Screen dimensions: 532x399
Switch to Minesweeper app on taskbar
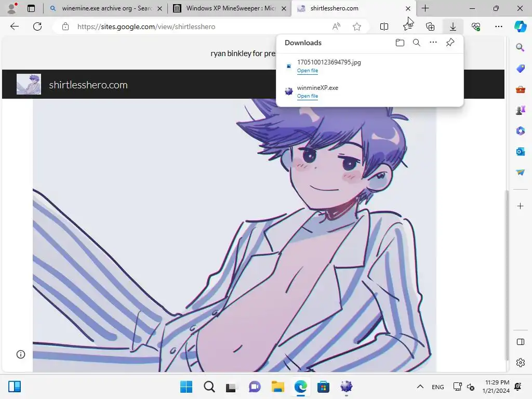click(346, 387)
